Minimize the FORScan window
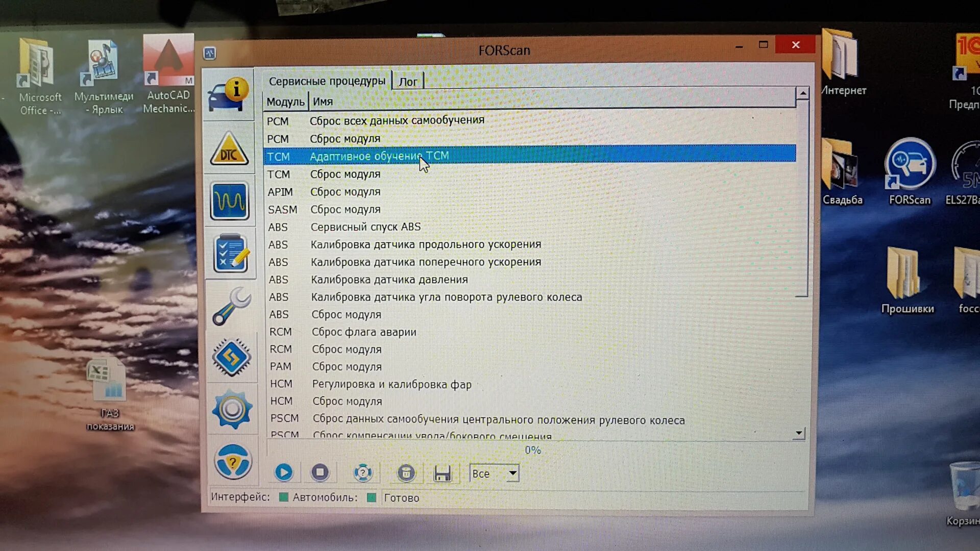980x551 pixels. pyautogui.click(x=739, y=46)
